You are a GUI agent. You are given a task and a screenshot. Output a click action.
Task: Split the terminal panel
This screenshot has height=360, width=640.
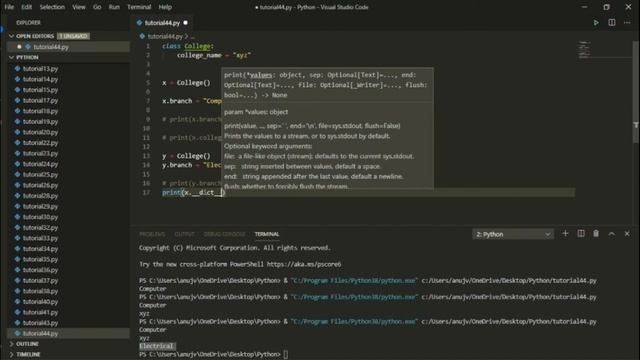click(x=581, y=233)
